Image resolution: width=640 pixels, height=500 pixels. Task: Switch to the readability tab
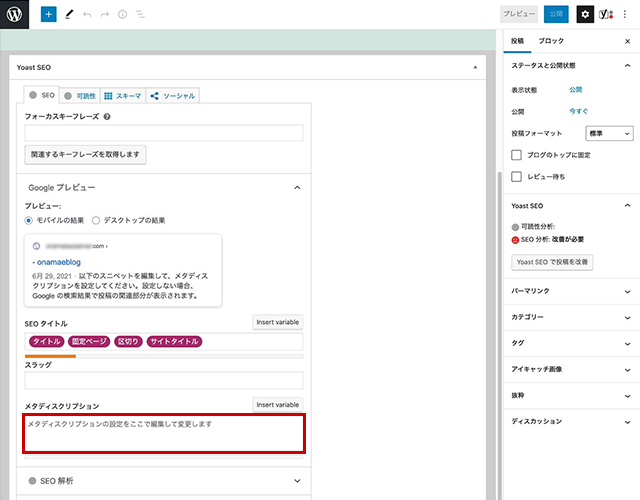[x=80, y=96]
